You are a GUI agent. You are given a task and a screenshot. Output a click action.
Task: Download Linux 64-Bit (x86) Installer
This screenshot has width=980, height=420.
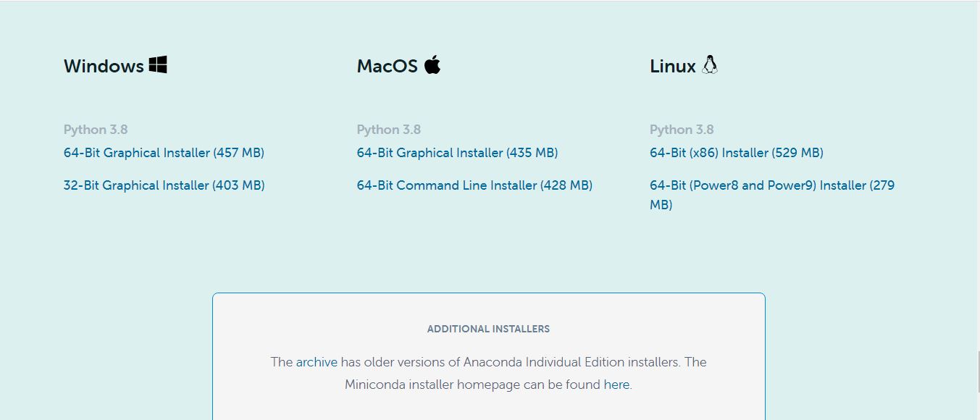[x=737, y=153]
